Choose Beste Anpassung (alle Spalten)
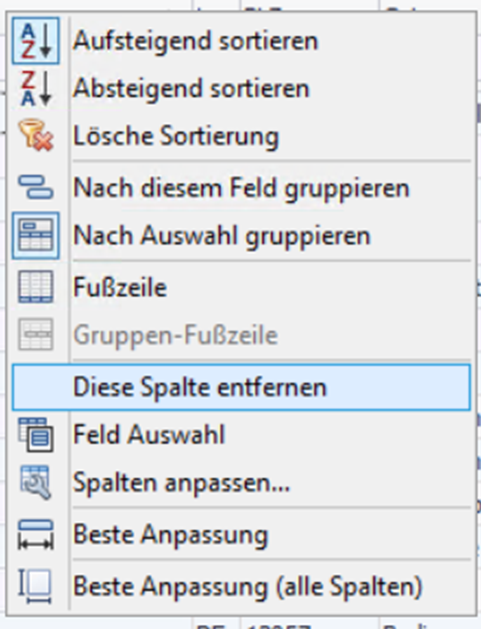Image resolution: width=481 pixels, height=629 pixels. pyautogui.click(x=248, y=586)
